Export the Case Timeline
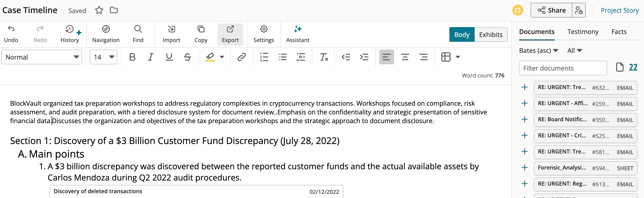The image size is (644, 198). [x=230, y=34]
